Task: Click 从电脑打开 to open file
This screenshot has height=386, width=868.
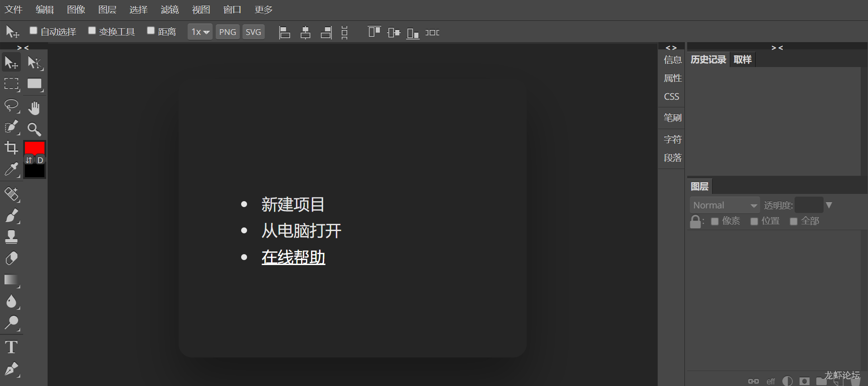Action: coord(301,231)
